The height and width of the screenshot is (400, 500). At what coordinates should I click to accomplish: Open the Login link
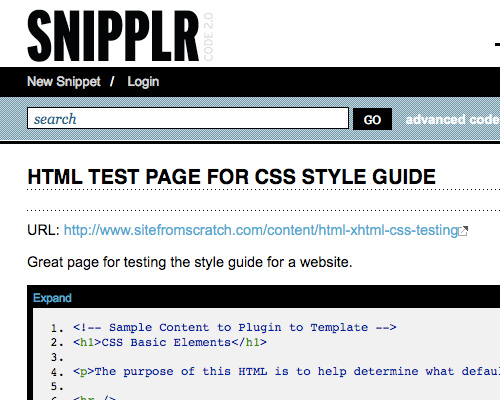(143, 82)
